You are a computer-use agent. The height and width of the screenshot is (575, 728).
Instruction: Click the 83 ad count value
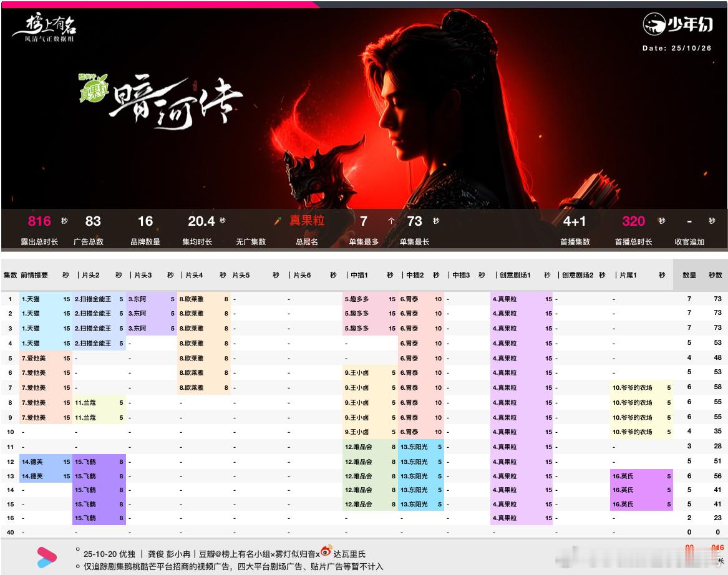93,221
